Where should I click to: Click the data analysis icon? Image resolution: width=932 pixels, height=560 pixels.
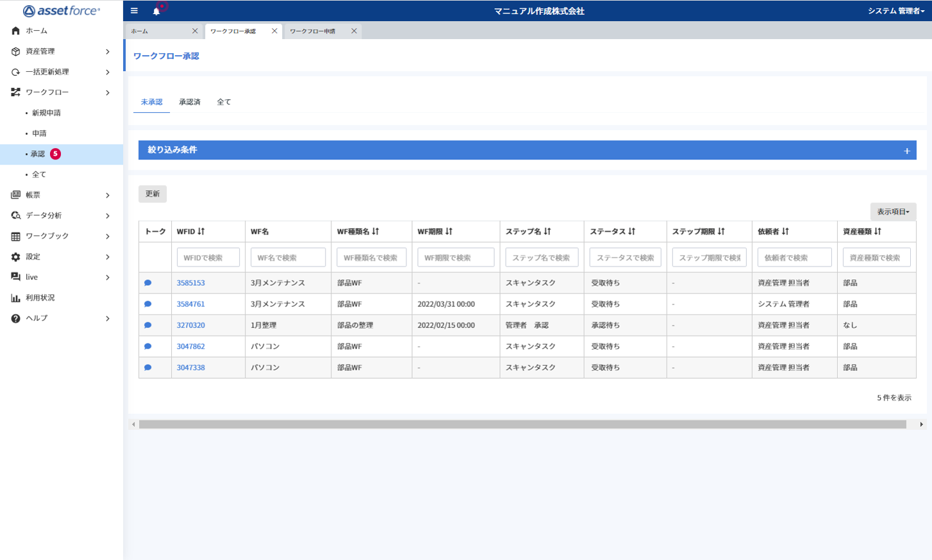15,215
